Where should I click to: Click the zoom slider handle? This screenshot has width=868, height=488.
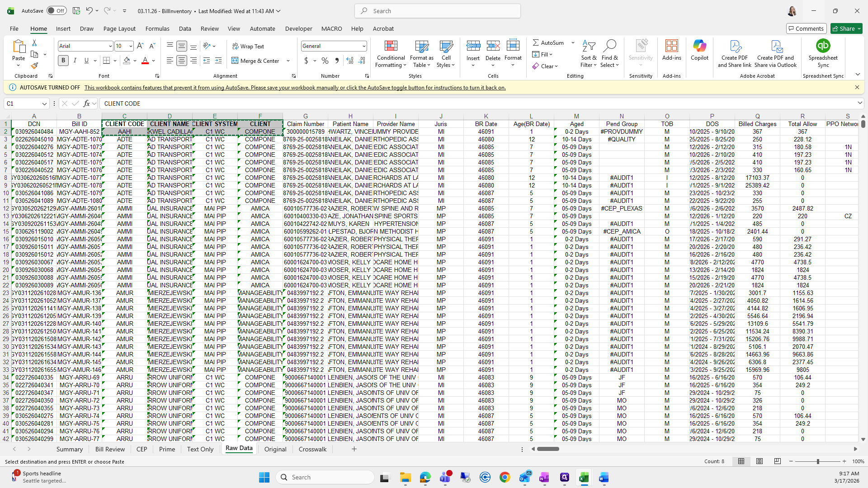tap(817, 461)
